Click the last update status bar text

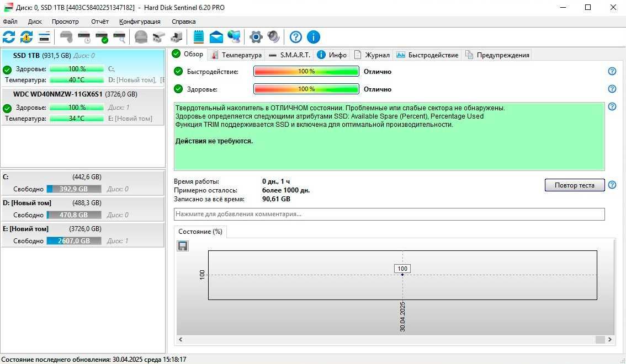(94, 360)
